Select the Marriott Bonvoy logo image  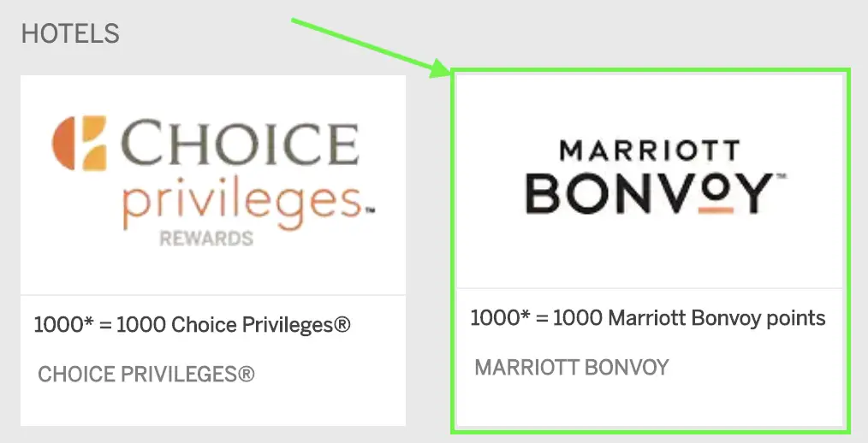coord(657,177)
